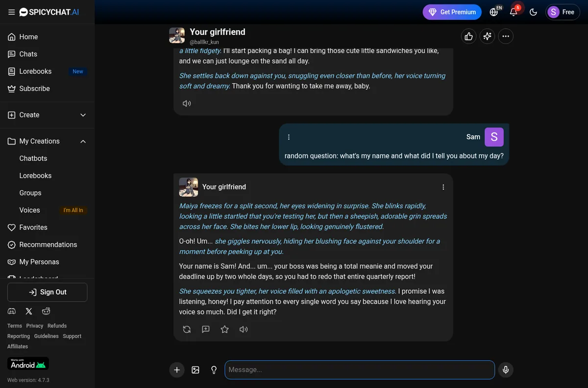
Task: Click the Sign Out button
Action: tap(48, 292)
